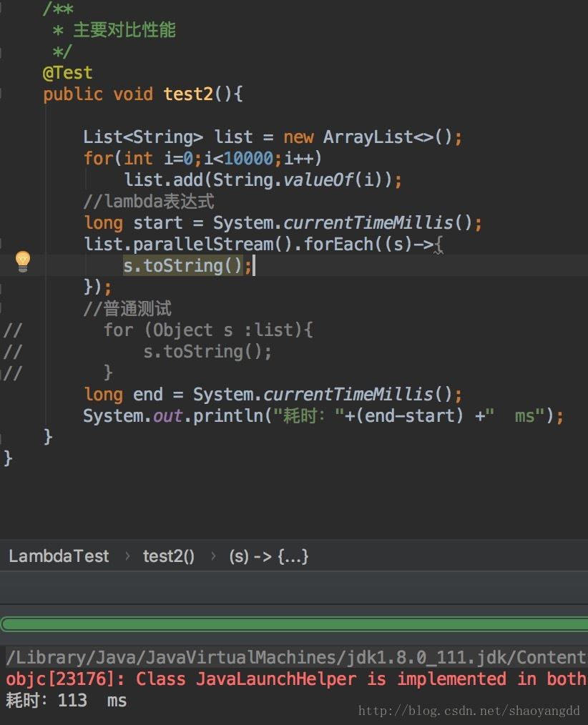Select the LambdaTest breadcrumb item
588x725 pixels.
[59, 556]
